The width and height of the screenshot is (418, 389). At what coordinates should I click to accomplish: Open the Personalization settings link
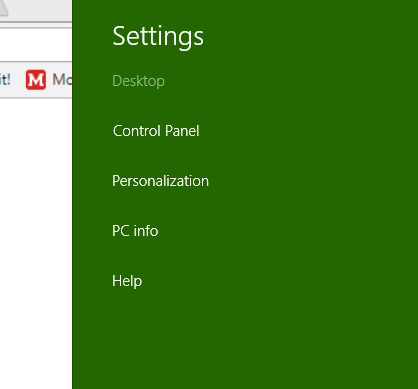click(160, 181)
